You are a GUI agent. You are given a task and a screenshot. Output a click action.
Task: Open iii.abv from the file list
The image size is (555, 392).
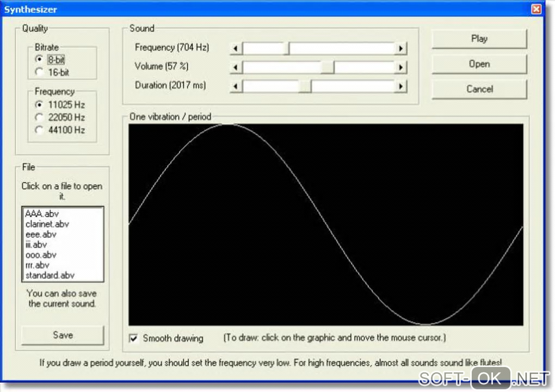(63, 245)
